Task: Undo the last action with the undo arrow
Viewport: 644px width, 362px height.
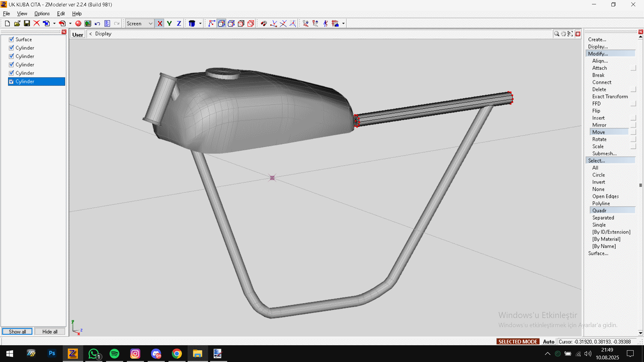Action: [x=98, y=23]
